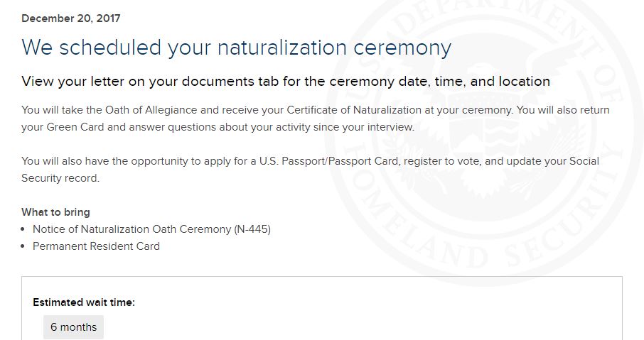644x340 pixels.
Task: Click the "What to bring" label
Action: point(55,212)
